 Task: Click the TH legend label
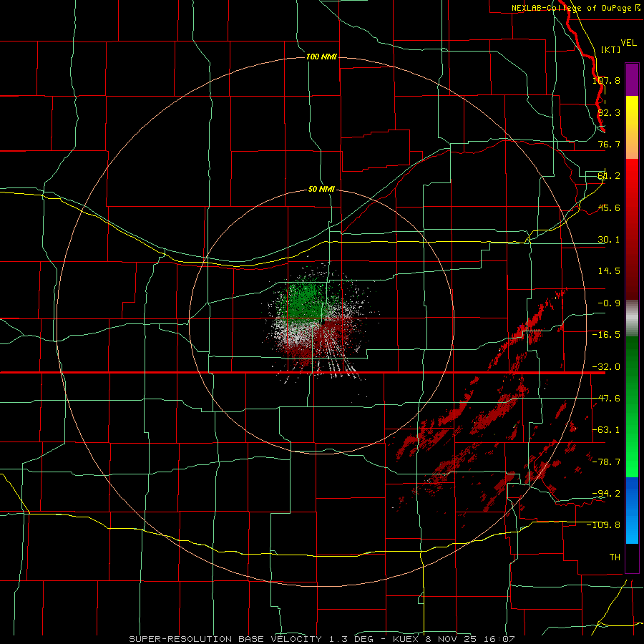pyautogui.click(x=615, y=557)
